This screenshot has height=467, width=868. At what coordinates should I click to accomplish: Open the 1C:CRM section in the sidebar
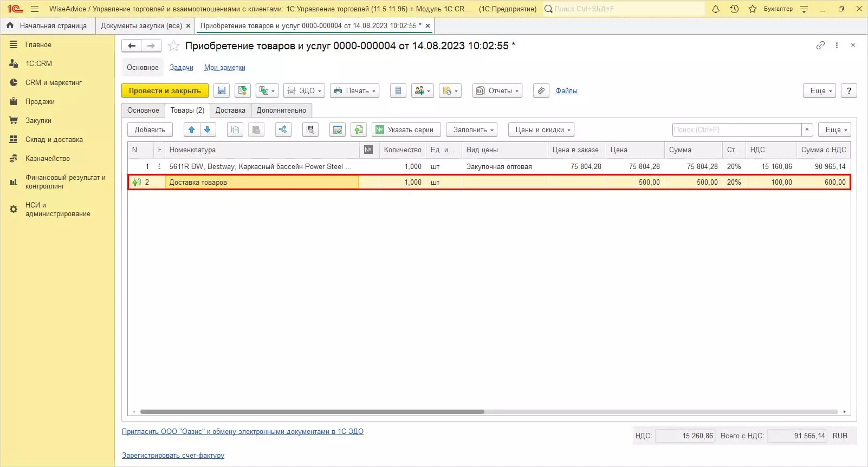pos(38,63)
